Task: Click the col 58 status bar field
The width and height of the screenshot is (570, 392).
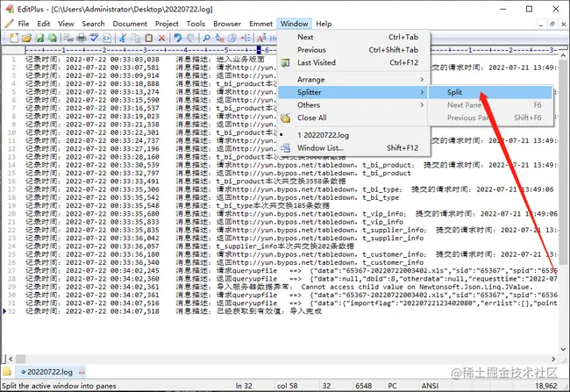Action: click(287, 386)
